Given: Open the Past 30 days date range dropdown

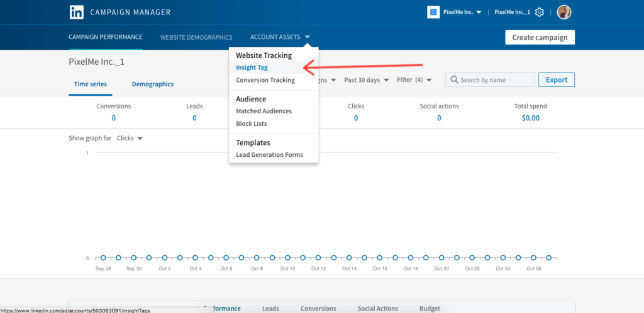Looking at the screenshot, I should [367, 80].
